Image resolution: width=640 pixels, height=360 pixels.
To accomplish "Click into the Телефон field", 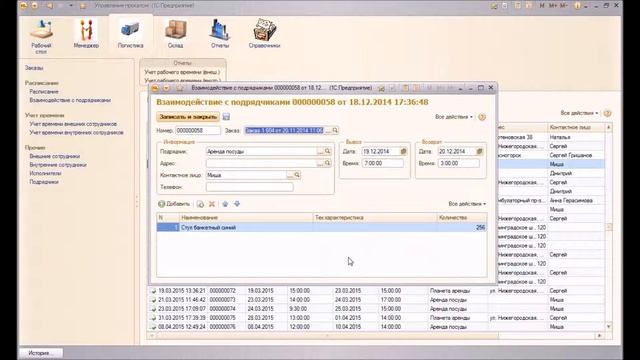I will tap(249, 187).
